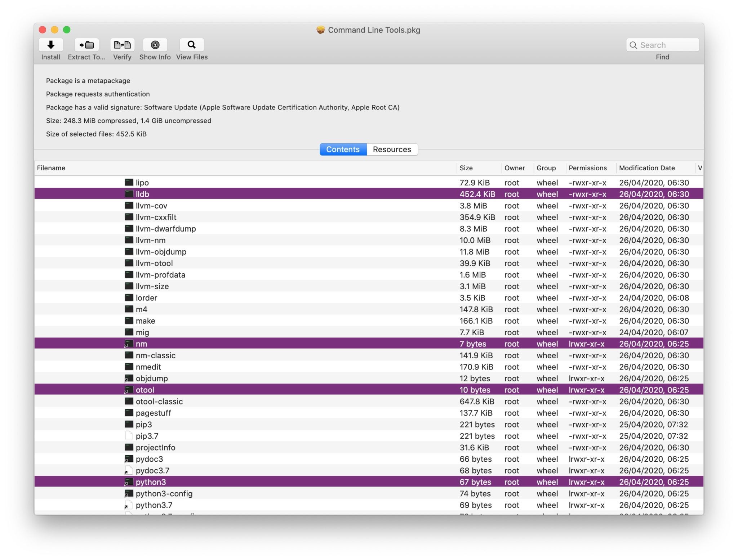The width and height of the screenshot is (738, 560).
Task: Click the green zoom window button
Action: click(67, 30)
